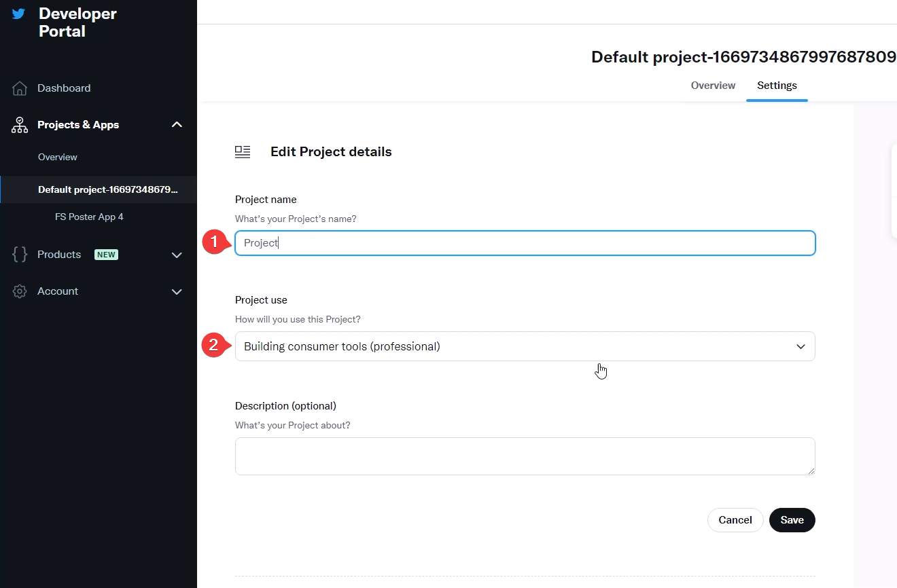Viewport: 897px width, 588px height.
Task: Open FS Poster App 4
Action: click(89, 217)
